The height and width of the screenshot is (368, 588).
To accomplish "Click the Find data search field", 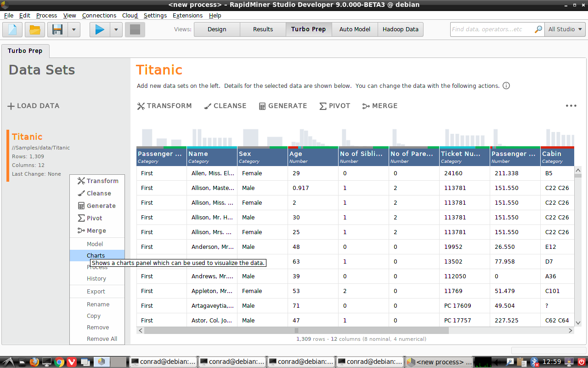I will pos(492,29).
